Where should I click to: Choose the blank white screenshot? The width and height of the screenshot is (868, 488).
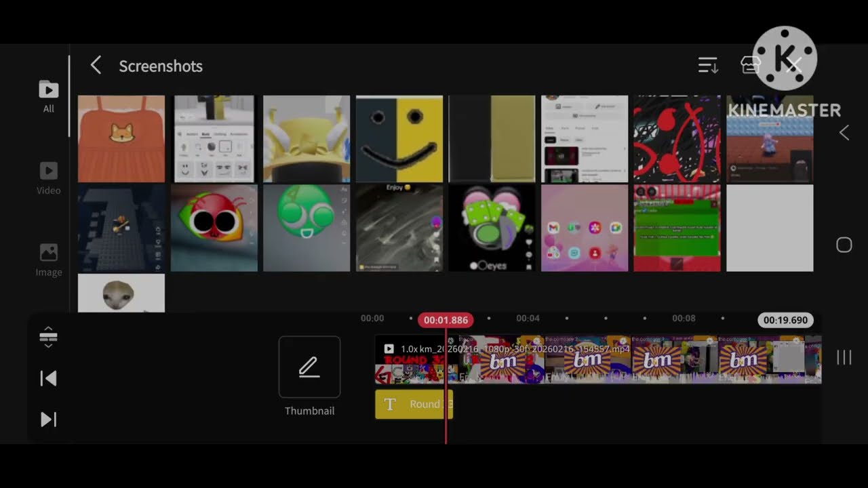[x=770, y=228]
